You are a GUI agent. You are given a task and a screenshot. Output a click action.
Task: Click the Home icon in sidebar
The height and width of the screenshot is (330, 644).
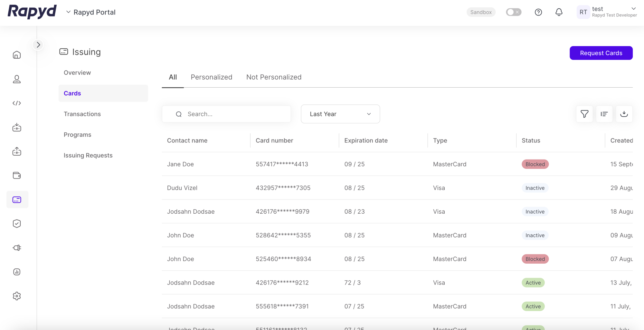tap(17, 55)
